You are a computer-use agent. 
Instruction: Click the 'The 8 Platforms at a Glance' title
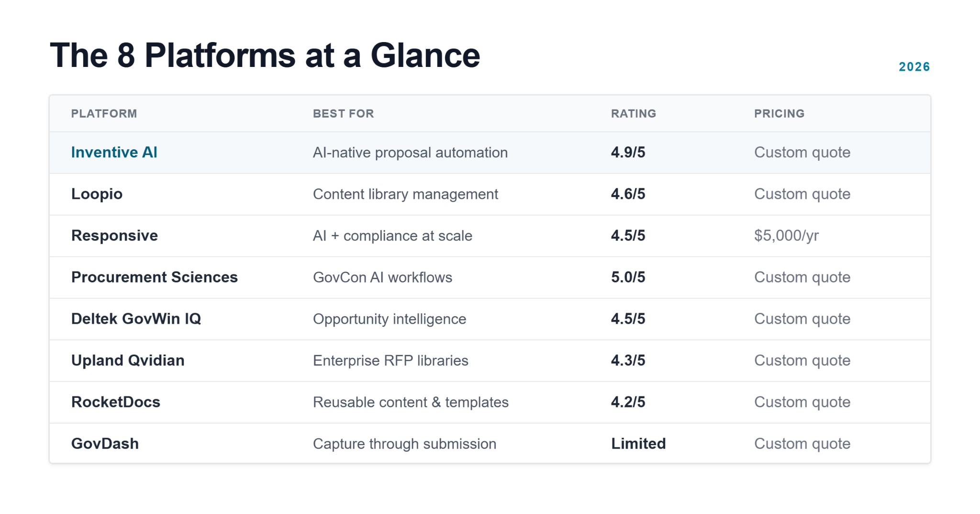(x=265, y=55)
